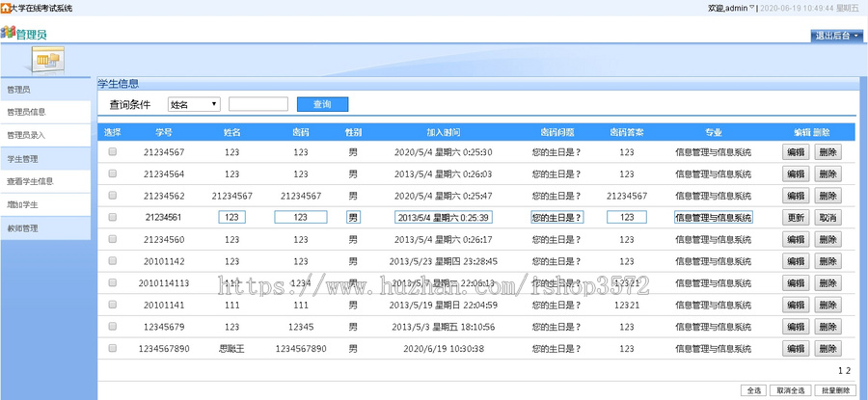Open the table module icon in the toolbar
This screenshot has width=868, height=400.
[47, 60]
